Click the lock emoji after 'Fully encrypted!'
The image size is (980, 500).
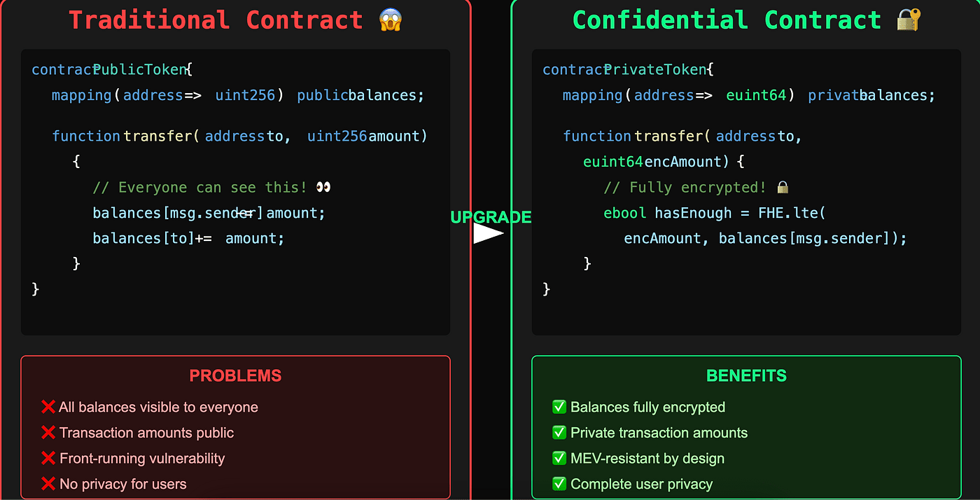(783, 188)
